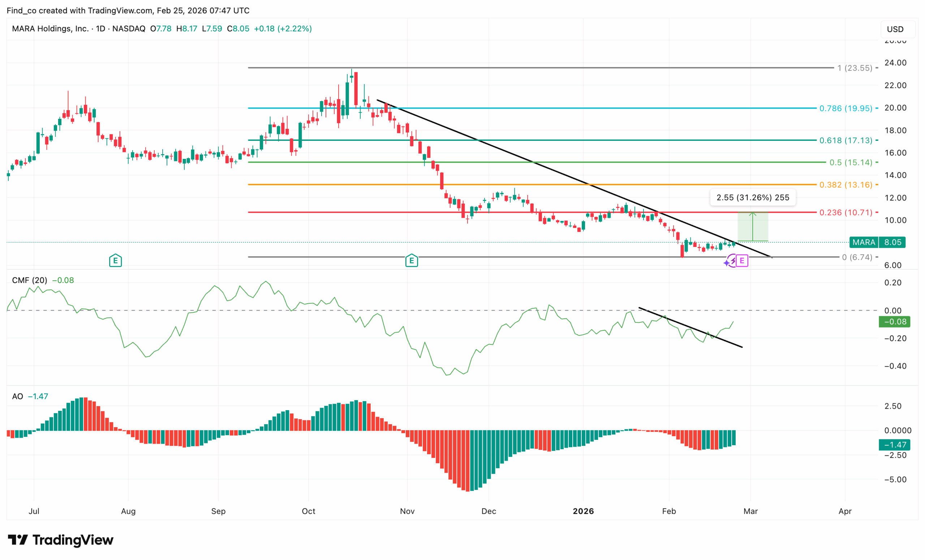Screen dimensions: 925x560
Task: Click the MARA 8.05 price label
Action: (877, 242)
